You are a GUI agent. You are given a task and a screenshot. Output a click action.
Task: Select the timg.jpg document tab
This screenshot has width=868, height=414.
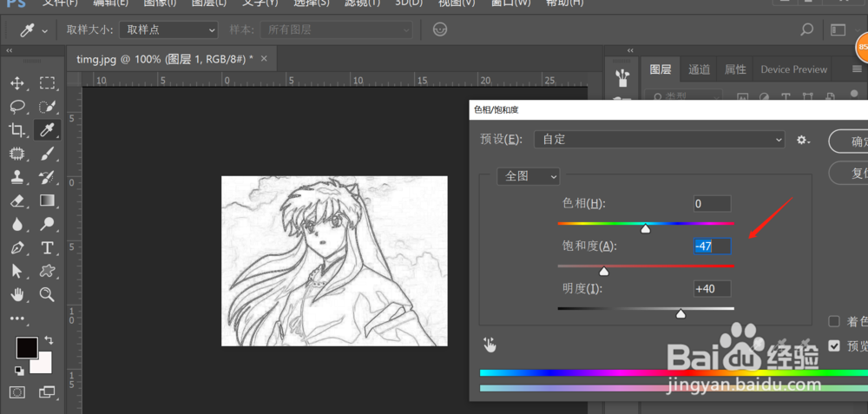point(165,59)
